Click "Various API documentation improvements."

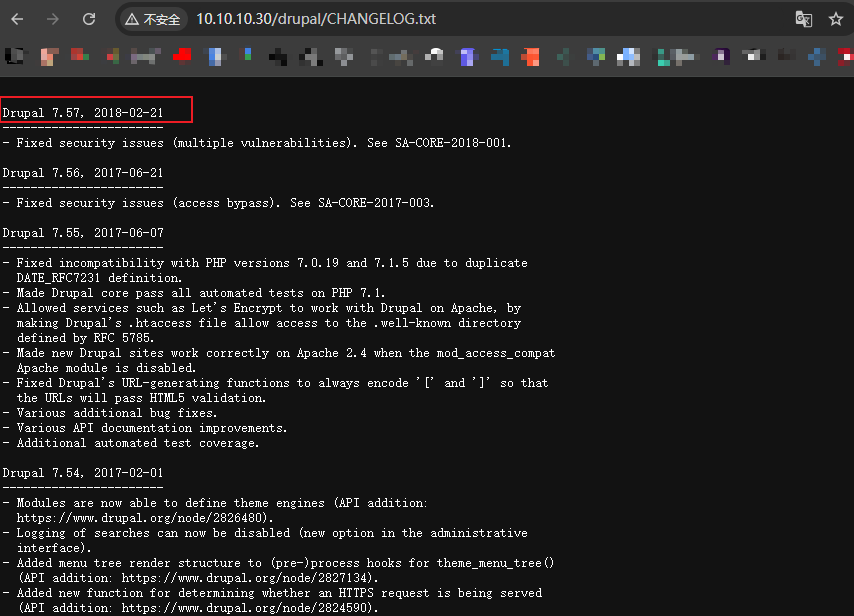pos(145,428)
